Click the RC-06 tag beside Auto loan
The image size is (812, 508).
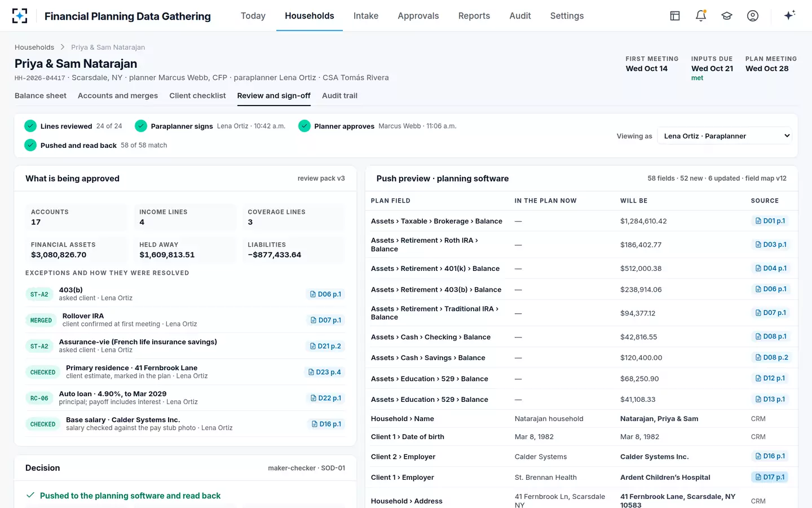(39, 398)
